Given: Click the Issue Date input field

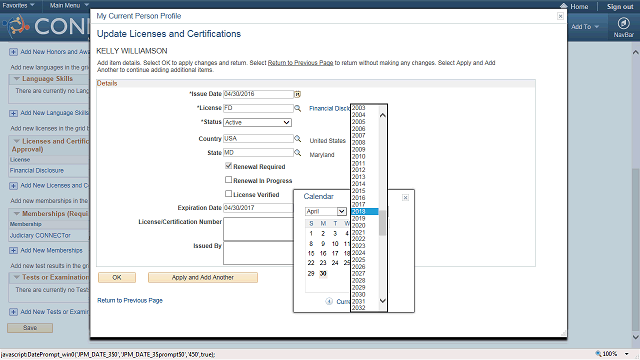Looking at the screenshot, I should tap(258, 94).
